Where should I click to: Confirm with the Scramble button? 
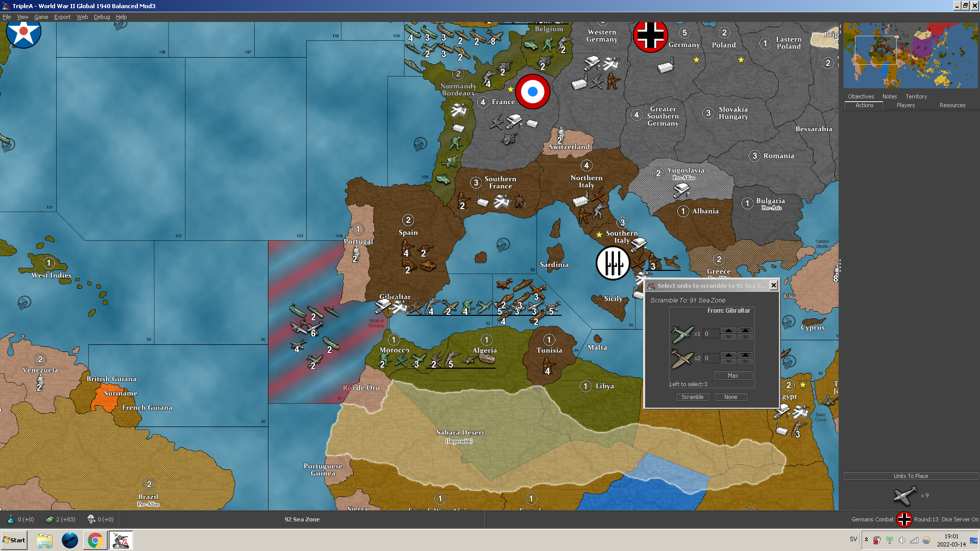(692, 397)
